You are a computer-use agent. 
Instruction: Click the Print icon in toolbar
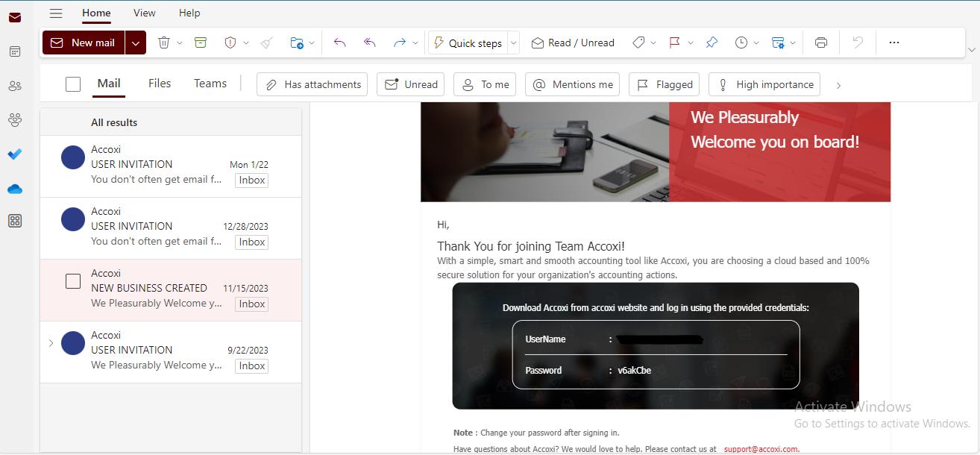821,43
